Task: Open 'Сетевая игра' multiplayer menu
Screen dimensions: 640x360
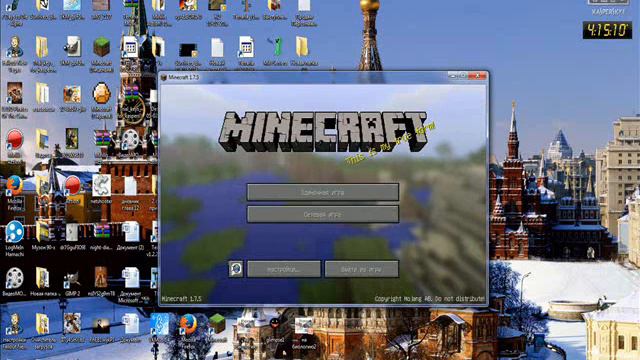Action: [x=323, y=214]
